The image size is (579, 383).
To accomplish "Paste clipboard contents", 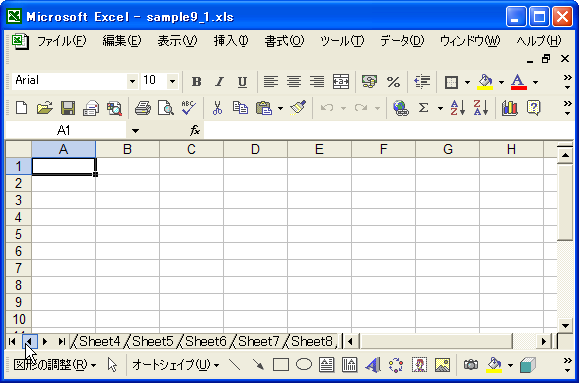I will 264,108.
